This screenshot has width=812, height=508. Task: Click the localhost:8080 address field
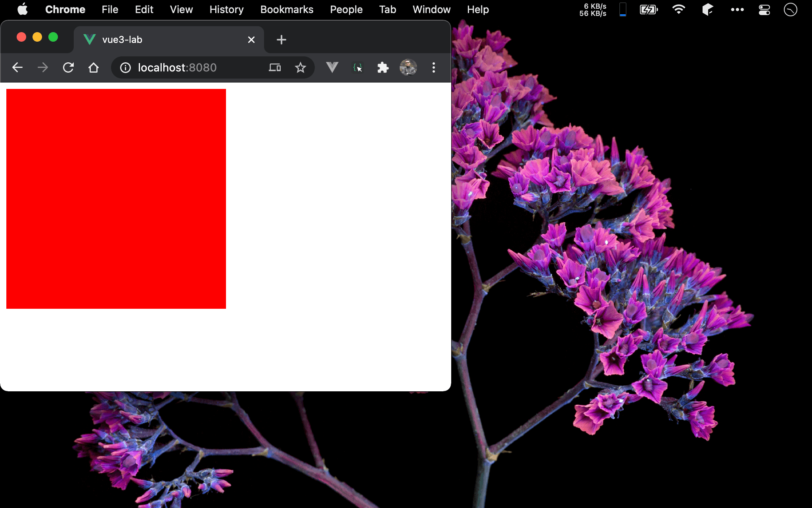tap(190, 68)
